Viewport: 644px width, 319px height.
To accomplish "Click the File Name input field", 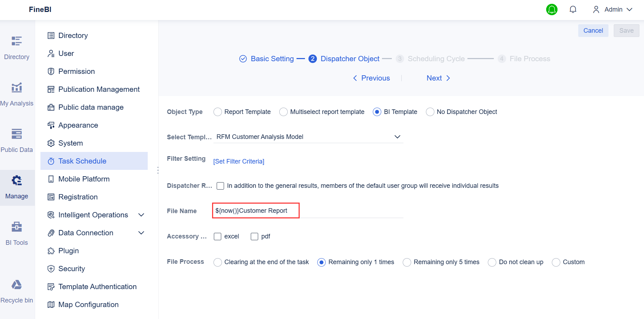I will point(256,210).
